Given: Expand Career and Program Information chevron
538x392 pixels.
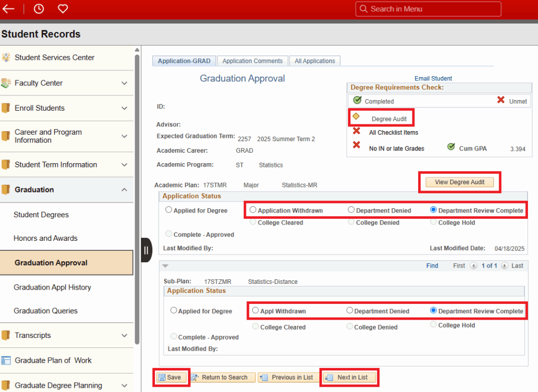Looking at the screenshot, I should tap(125, 136).
